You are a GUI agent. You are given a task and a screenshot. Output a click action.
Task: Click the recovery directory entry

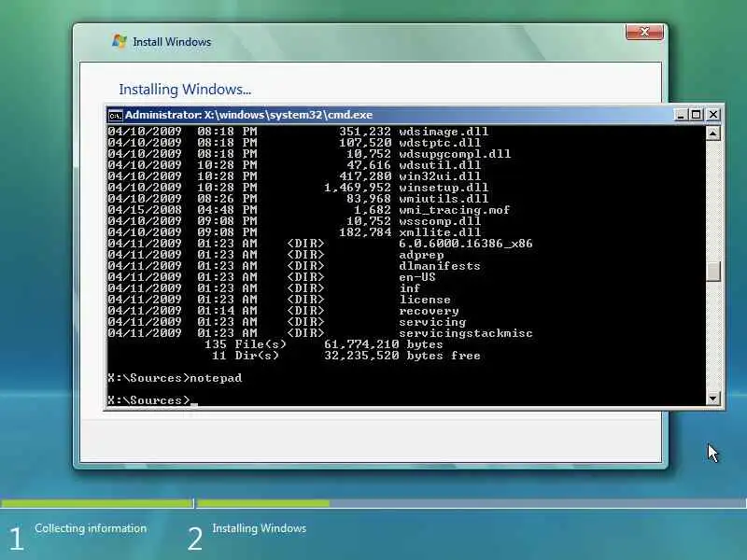[429, 311]
